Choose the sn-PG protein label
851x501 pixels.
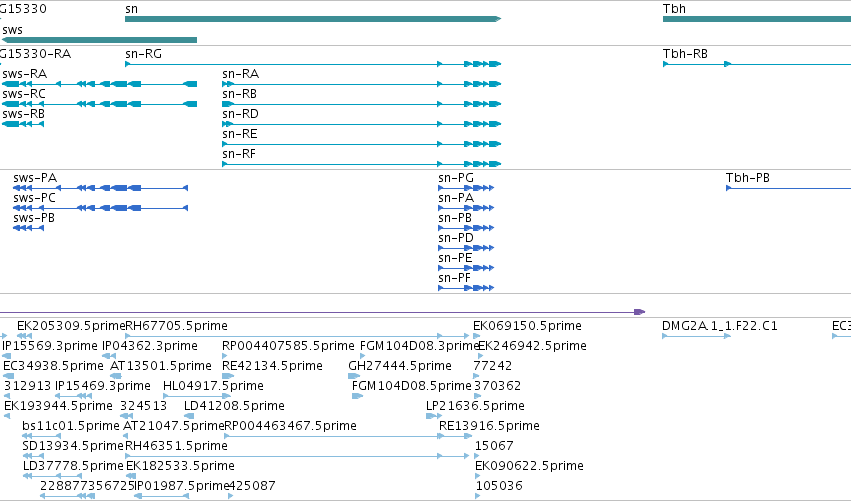(x=456, y=178)
